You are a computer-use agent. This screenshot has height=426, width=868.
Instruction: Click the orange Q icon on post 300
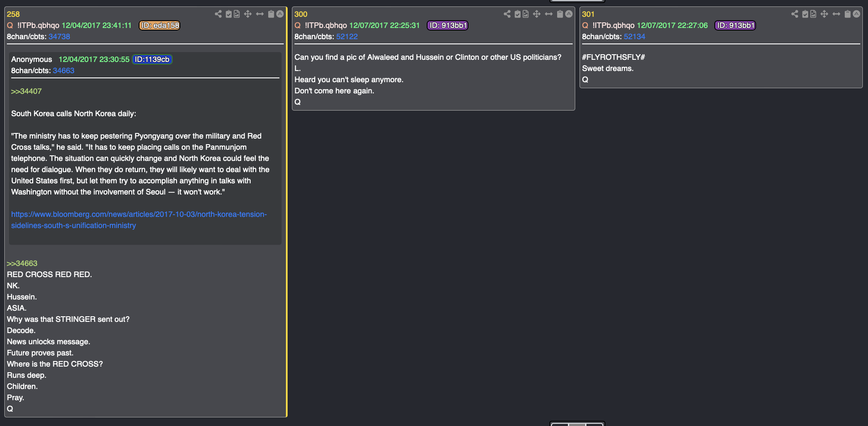click(298, 25)
